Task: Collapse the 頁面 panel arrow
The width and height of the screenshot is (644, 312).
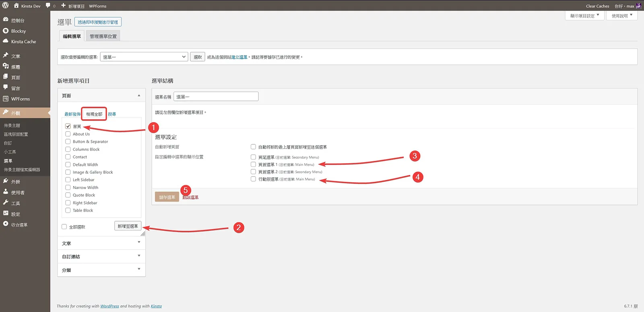Action: pyautogui.click(x=139, y=96)
